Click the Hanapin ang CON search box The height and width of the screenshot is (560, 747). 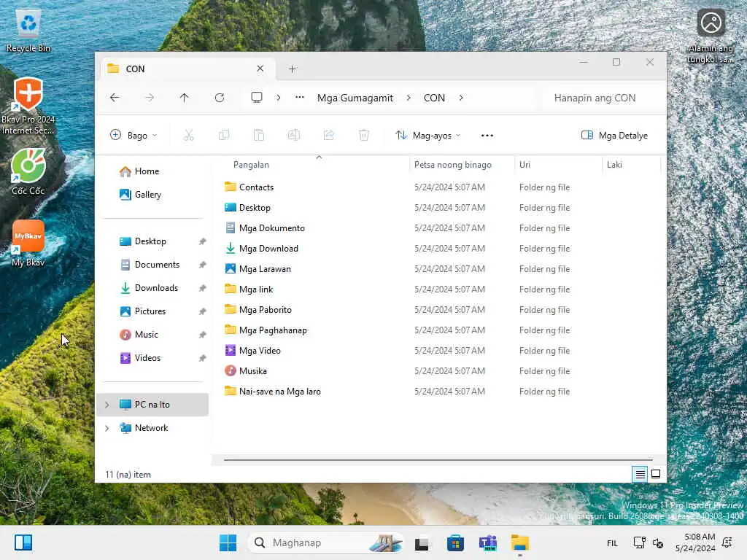pos(601,98)
